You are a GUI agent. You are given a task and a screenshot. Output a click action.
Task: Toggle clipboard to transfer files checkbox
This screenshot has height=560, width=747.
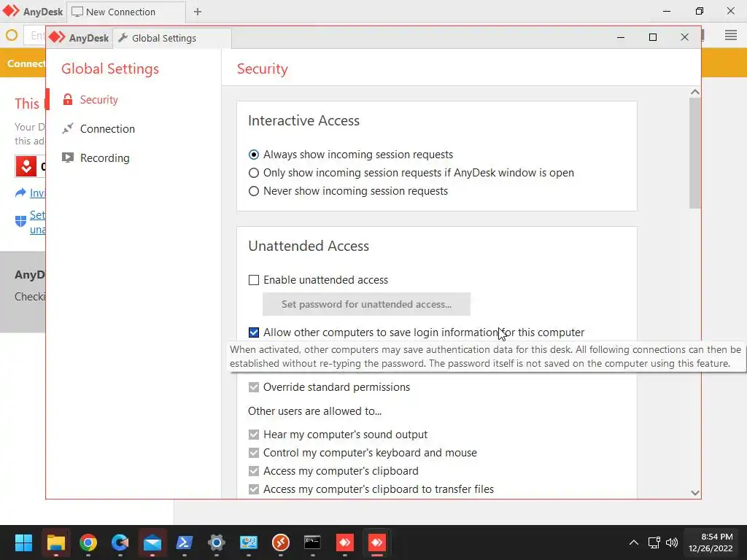pyautogui.click(x=254, y=489)
